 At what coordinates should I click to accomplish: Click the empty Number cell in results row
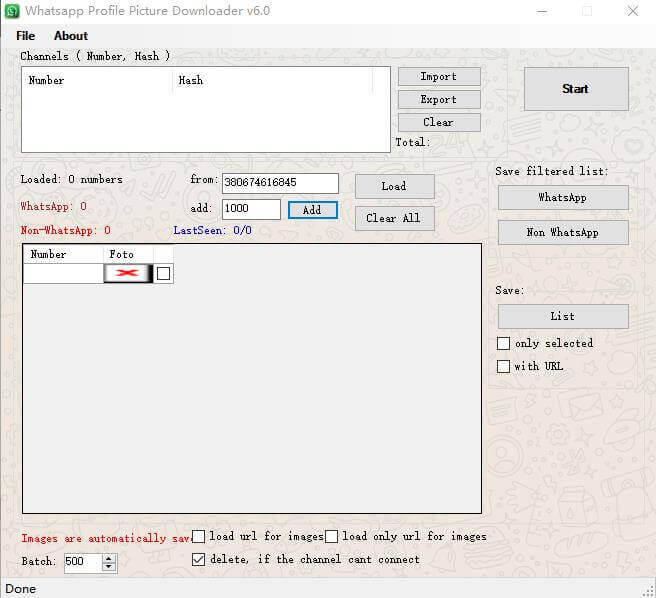pos(63,273)
